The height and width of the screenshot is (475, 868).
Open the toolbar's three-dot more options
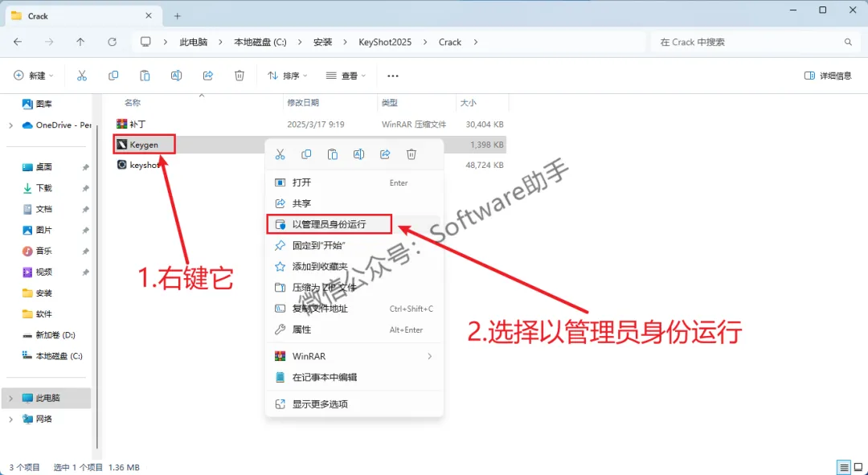(x=392, y=76)
